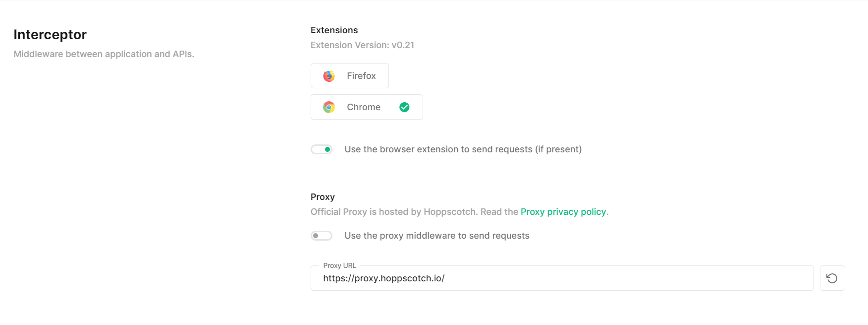868x325 pixels.
Task: Click the Firefox browser logo icon
Action: pyautogui.click(x=328, y=76)
